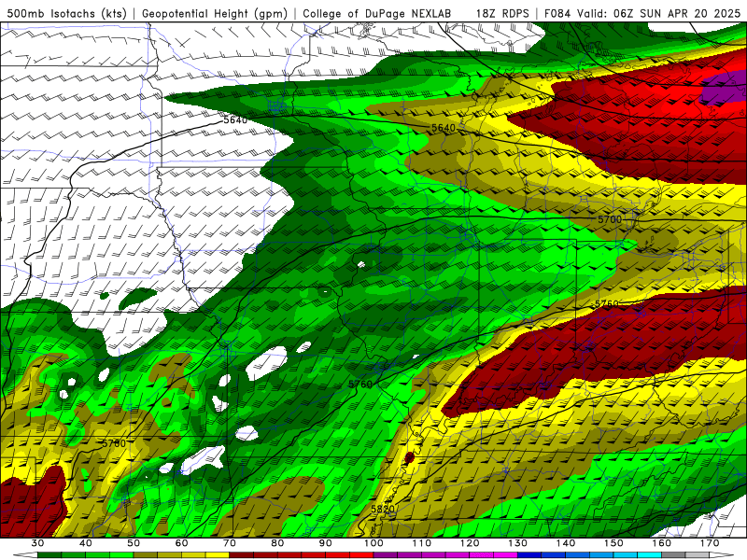
Task: Click the 140 tick label on the color scale
Action: click(x=566, y=543)
